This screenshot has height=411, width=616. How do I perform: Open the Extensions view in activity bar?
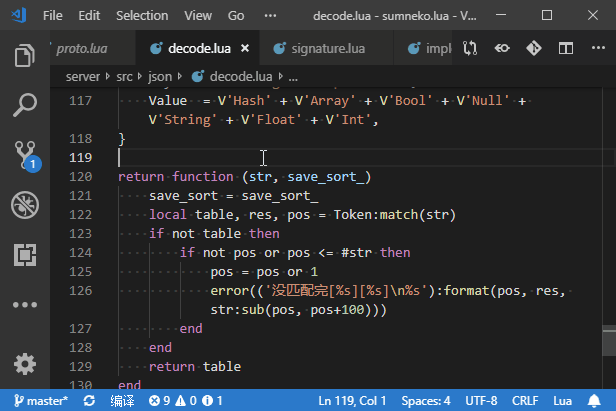tap(25, 255)
